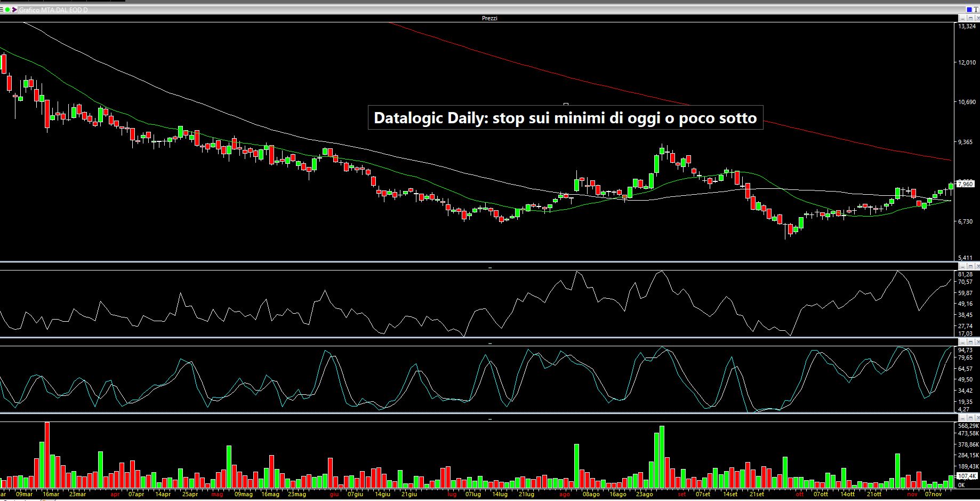Click the 16mar date label
980x501 pixels.
[x=51, y=494]
